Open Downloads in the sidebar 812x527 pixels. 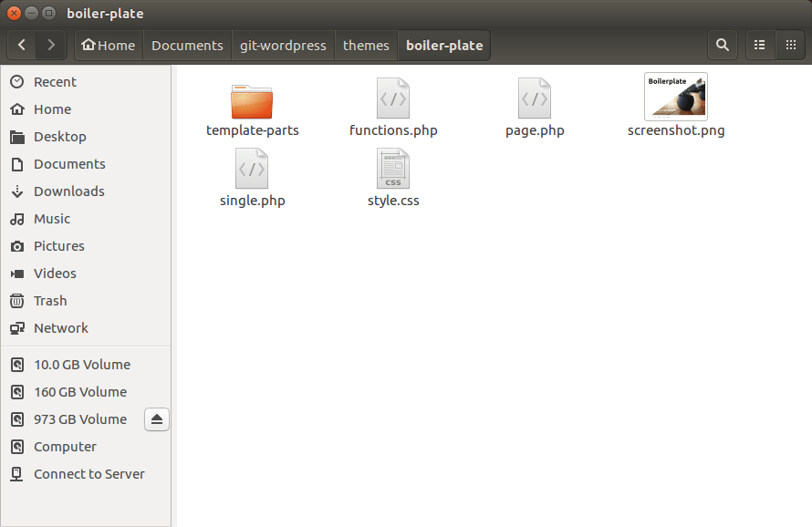68,191
